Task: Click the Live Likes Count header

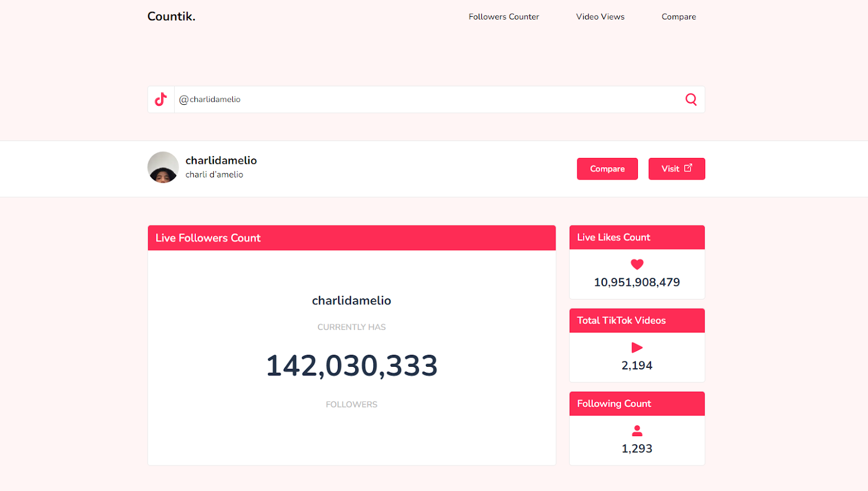Action: point(637,238)
